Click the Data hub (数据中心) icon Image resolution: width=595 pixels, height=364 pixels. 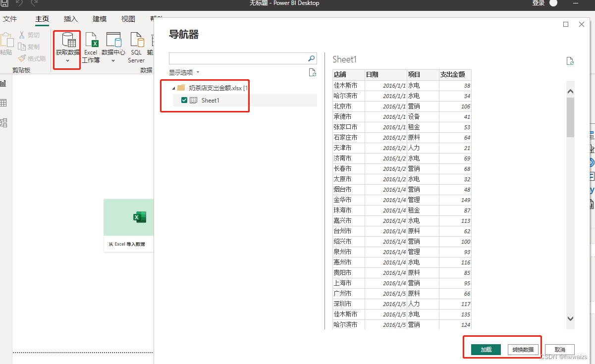pos(113,40)
